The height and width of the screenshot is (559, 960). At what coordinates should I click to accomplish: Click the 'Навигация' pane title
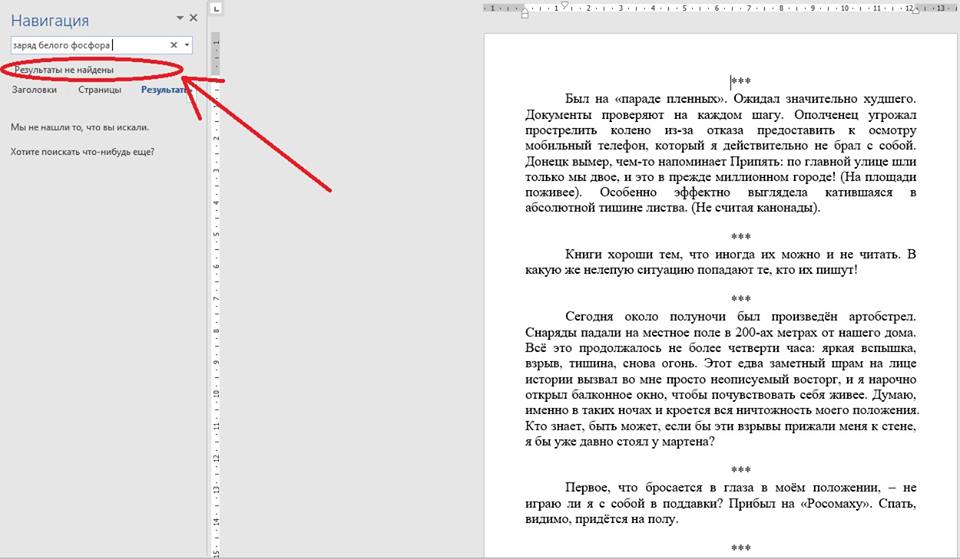[50, 20]
